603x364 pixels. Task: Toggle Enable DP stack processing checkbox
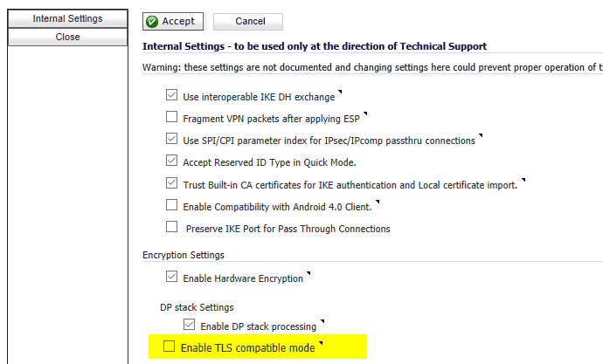click(x=190, y=325)
